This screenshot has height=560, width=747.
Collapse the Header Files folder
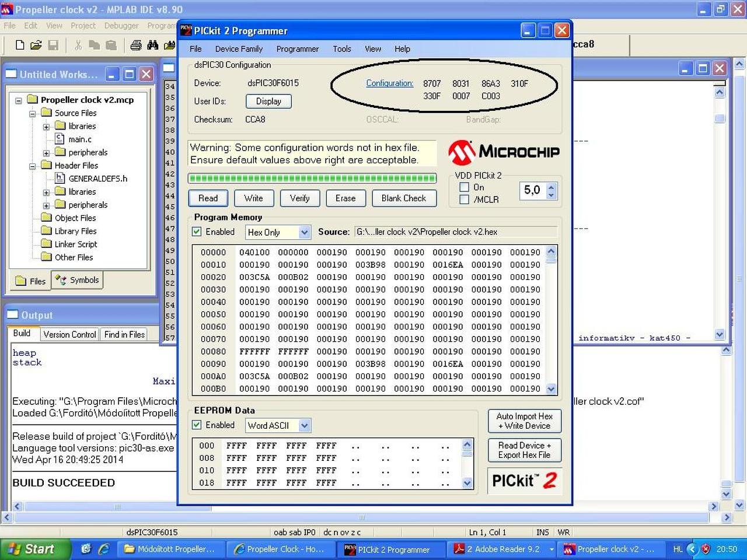(33, 166)
